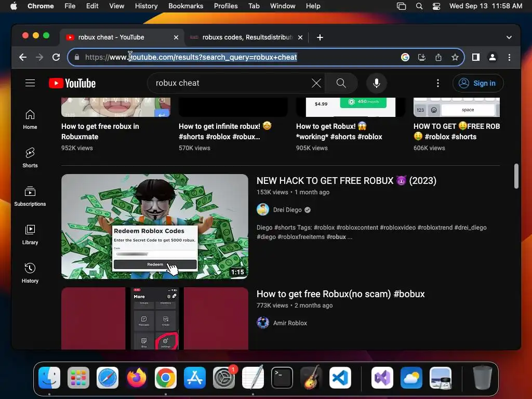
Task: Open the File menu
Action: [x=70, y=6]
